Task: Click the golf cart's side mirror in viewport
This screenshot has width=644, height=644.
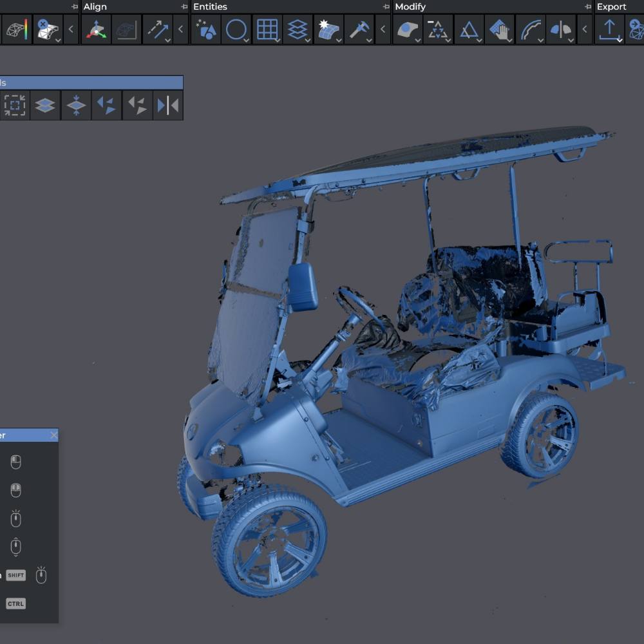Action: [303, 287]
